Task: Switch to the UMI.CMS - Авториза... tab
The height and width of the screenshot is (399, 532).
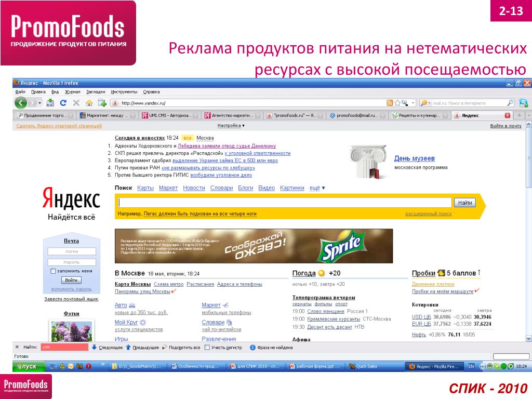Action: (x=170, y=115)
